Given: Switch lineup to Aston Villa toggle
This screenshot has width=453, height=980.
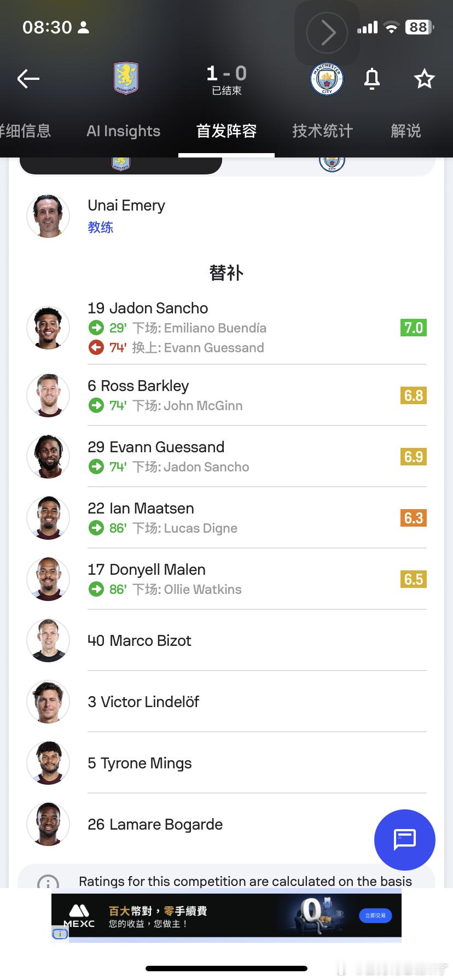Looking at the screenshot, I should [121, 164].
